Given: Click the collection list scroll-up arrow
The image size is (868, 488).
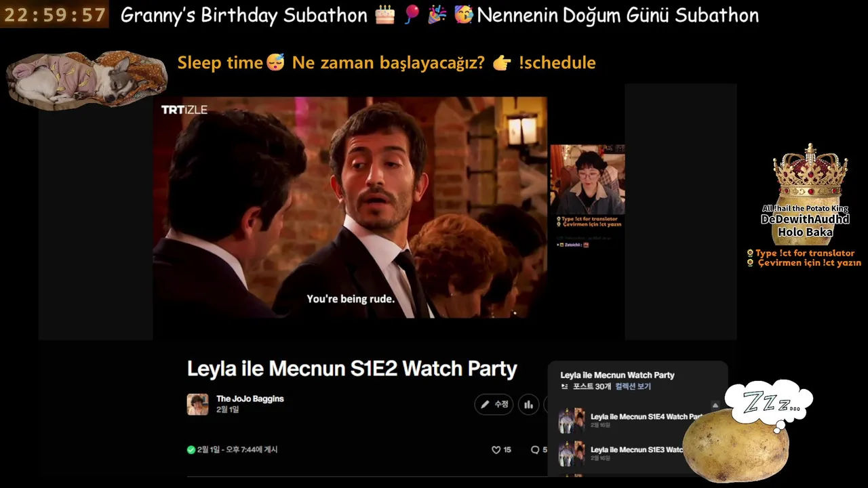Looking at the screenshot, I should pos(715,405).
